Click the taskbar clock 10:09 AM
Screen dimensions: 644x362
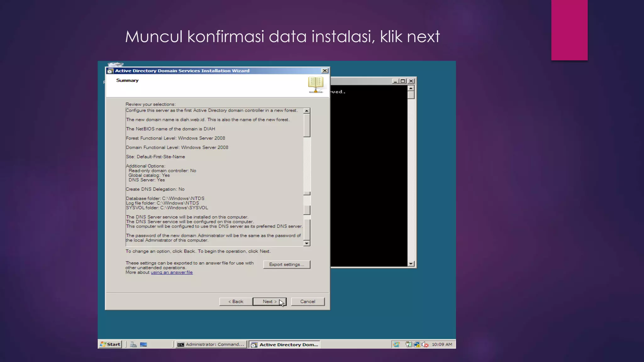(x=442, y=344)
